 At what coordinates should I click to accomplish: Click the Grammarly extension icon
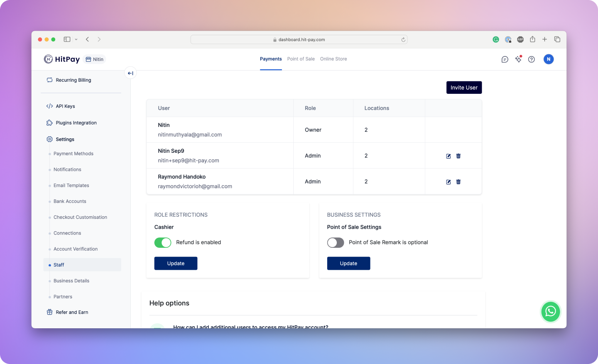coord(496,39)
